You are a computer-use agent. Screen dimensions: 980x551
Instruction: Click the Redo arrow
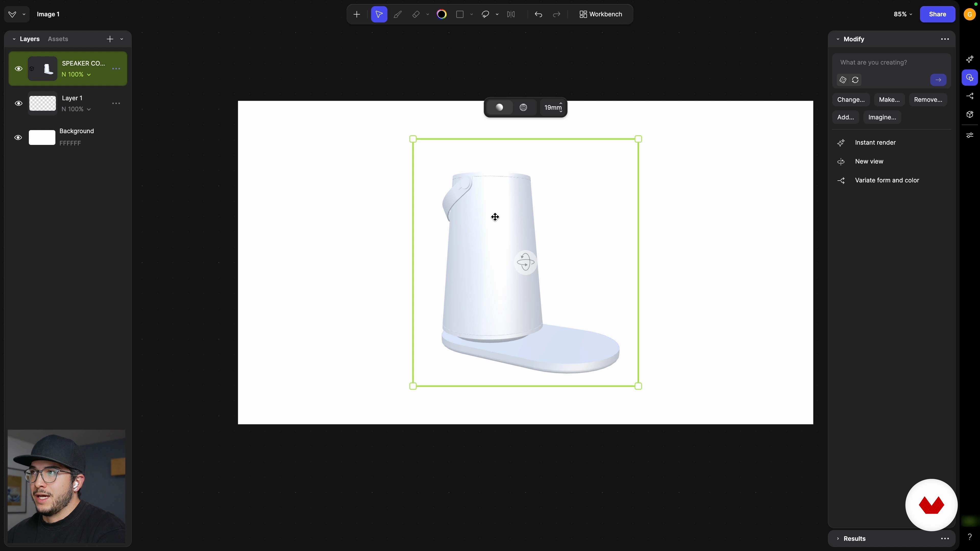click(x=557, y=15)
